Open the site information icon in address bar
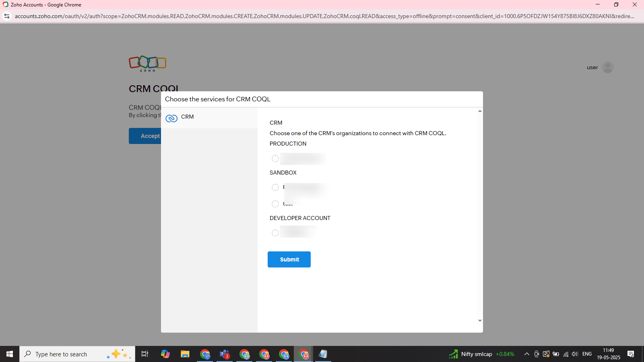Screen dimensions: 644x362 click(7, 16)
